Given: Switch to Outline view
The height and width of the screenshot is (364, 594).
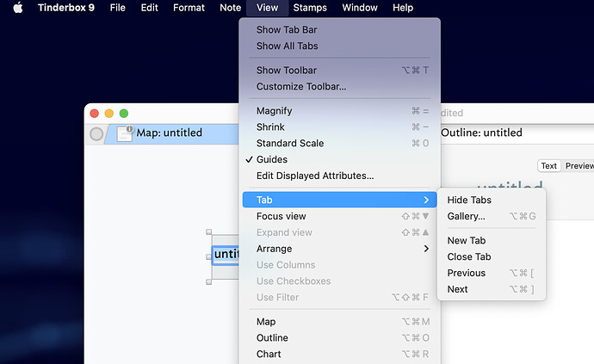Looking at the screenshot, I should pos(339,338).
